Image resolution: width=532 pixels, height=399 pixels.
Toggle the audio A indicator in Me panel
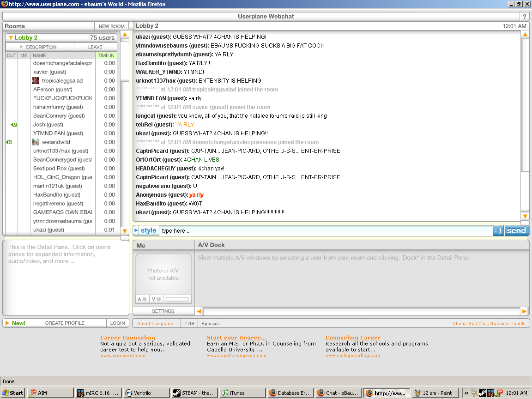(142, 299)
